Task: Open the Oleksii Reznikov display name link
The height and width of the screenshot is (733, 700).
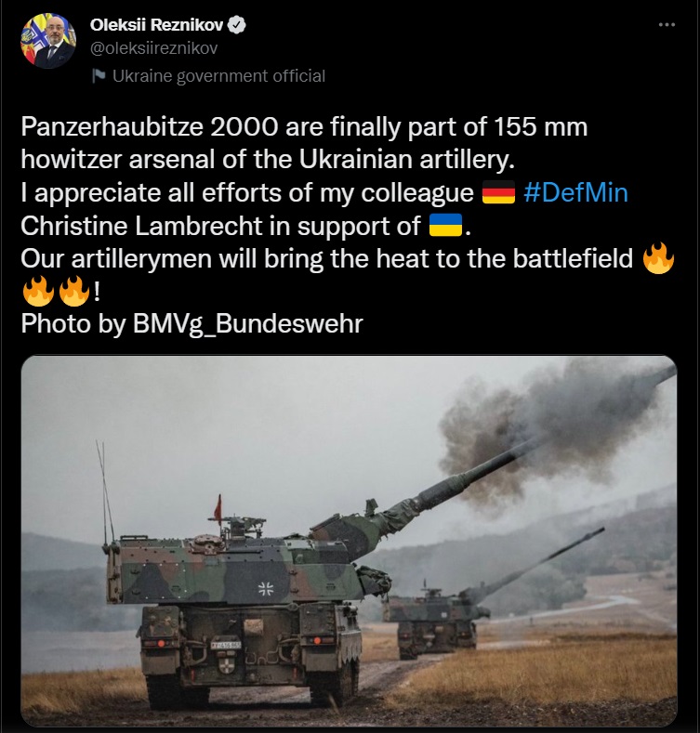Action: [x=156, y=25]
